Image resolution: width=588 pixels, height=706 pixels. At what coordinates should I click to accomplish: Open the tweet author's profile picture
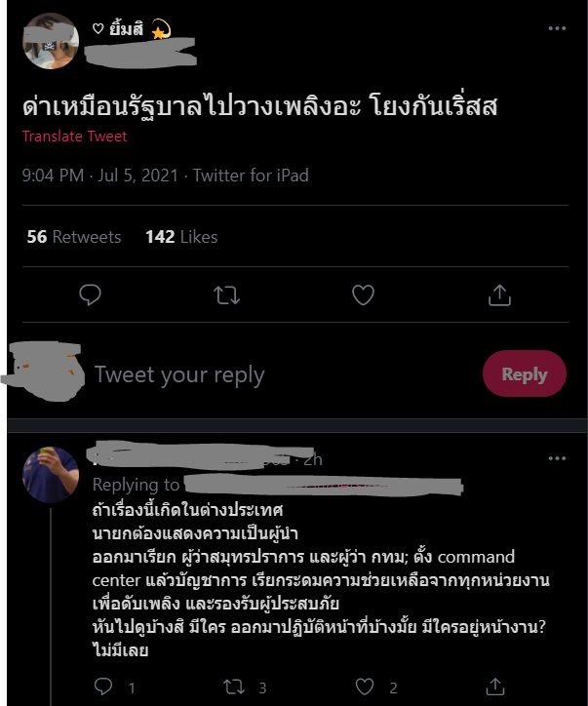coord(50,41)
